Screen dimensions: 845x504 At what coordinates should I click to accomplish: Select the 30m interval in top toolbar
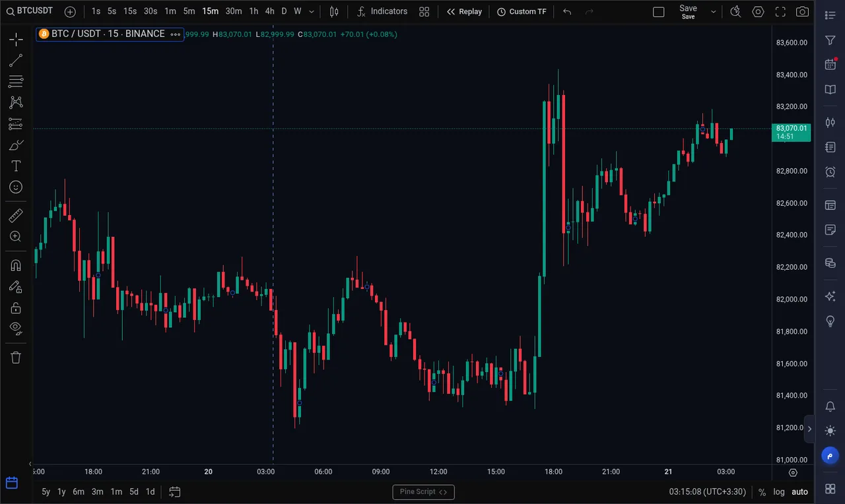(234, 12)
